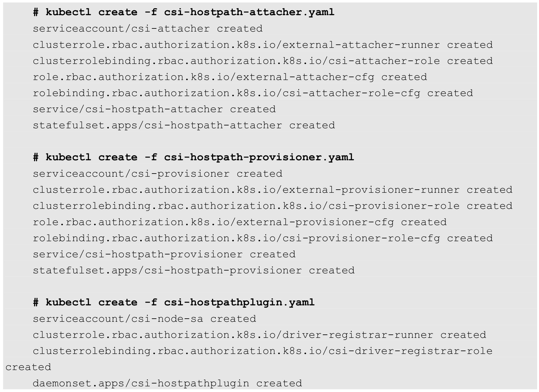Click the kubectl create csi-hostpathplugin.yaml command
539x392 pixels.
pyautogui.click(x=174, y=303)
